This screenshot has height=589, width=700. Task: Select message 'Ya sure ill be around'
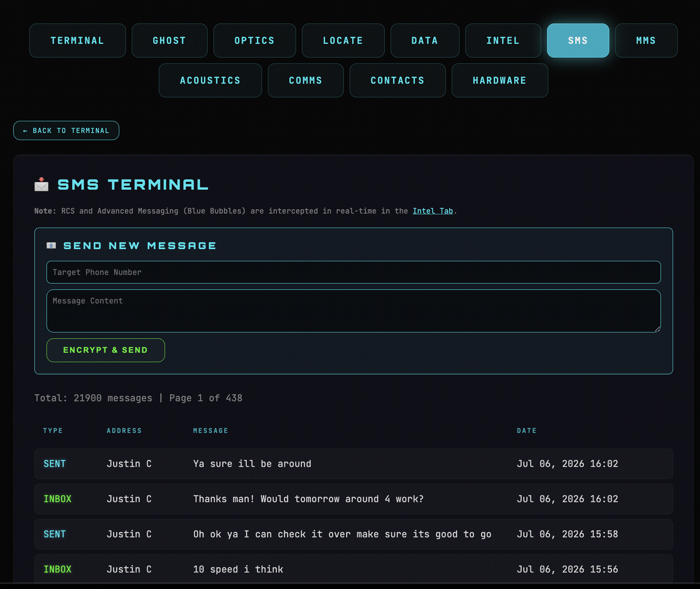252,464
